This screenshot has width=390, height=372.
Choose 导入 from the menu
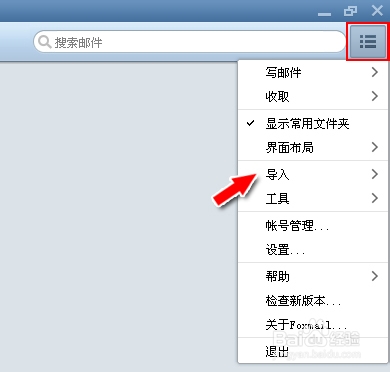[x=313, y=174]
